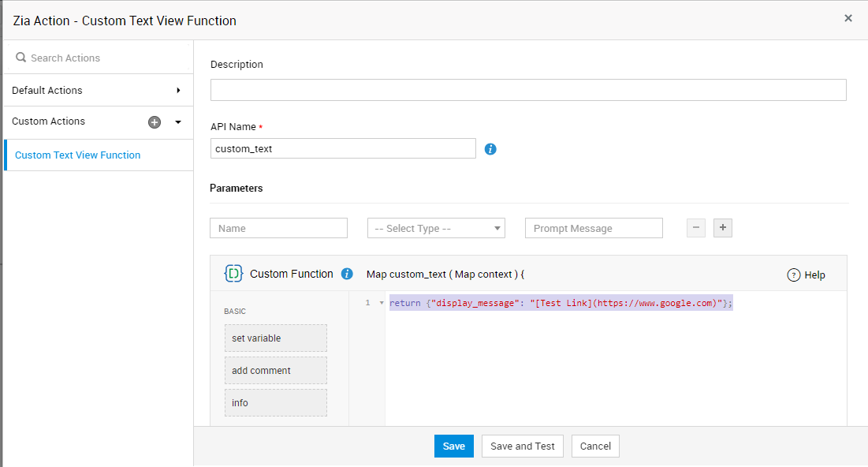Click the API Name info icon

click(x=490, y=149)
